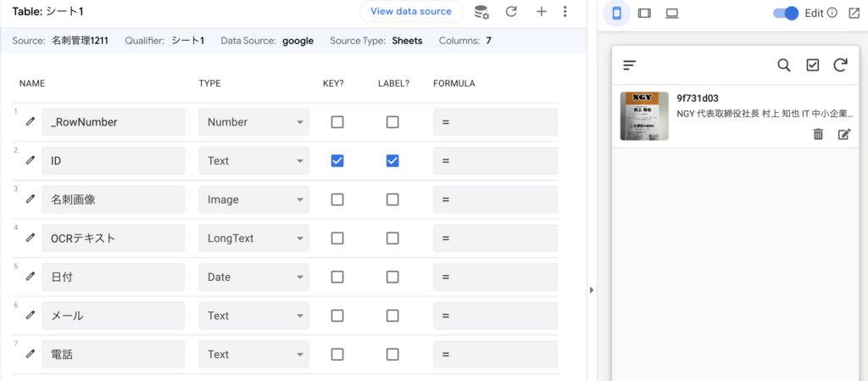Open type dropdown for 日付 column
This screenshot has width=868, height=381.
(x=253, y=277)
